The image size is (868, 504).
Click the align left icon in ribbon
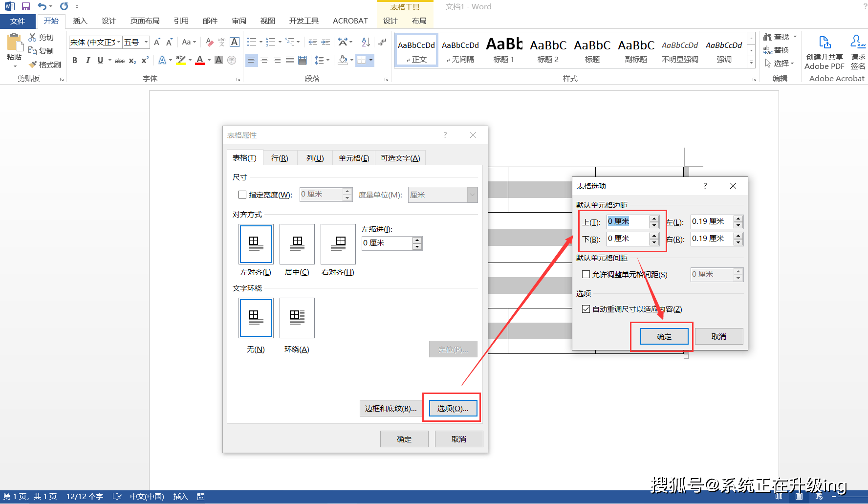point(251,60)
